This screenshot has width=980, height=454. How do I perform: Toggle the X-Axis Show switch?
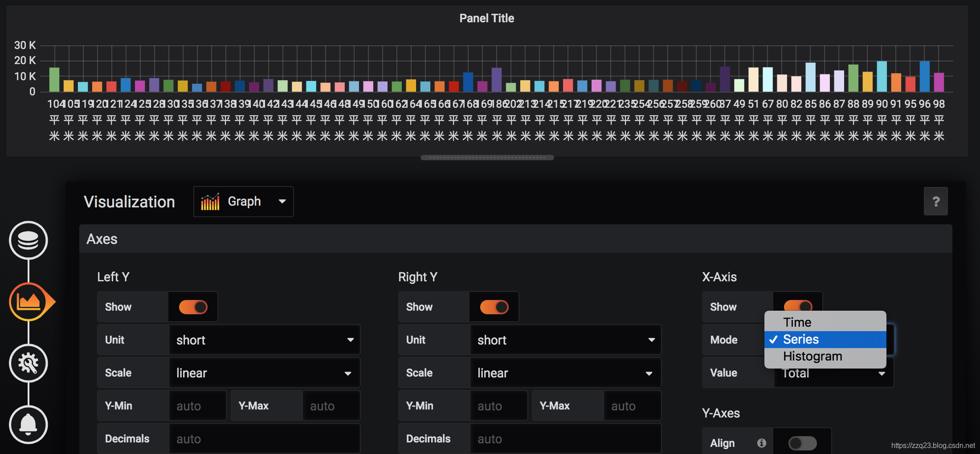[x=798, y=305]
